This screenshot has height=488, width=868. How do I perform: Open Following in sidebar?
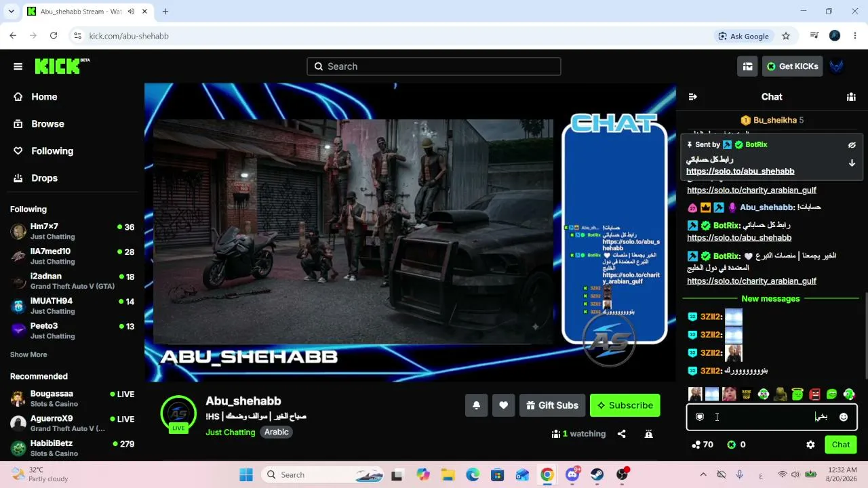[x=72, y=151]
